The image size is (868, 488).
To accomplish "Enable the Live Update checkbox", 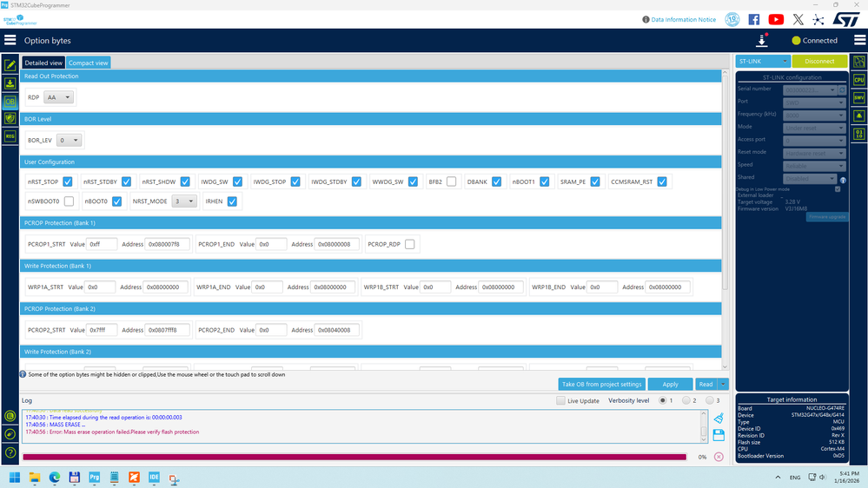I will (x=560, y=400).
